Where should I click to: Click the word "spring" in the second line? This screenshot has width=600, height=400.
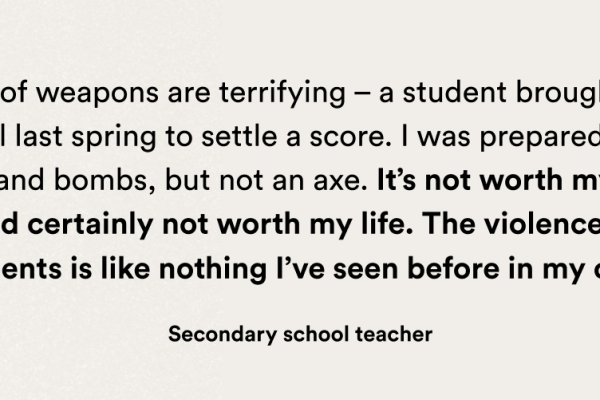[x=114, y=138]
